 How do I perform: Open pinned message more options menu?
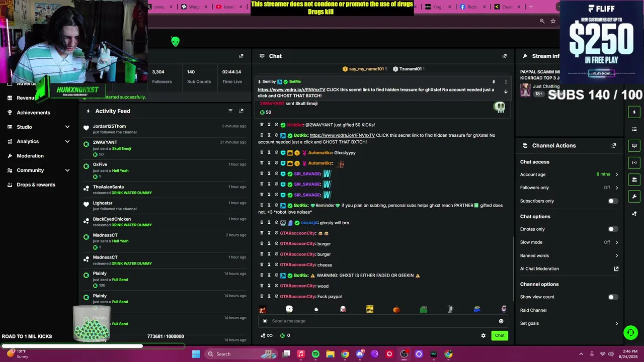tap(506, 82)
